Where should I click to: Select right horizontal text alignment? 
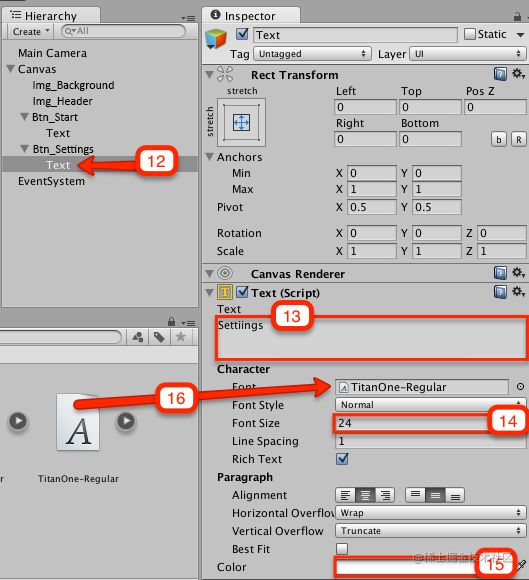385,495
